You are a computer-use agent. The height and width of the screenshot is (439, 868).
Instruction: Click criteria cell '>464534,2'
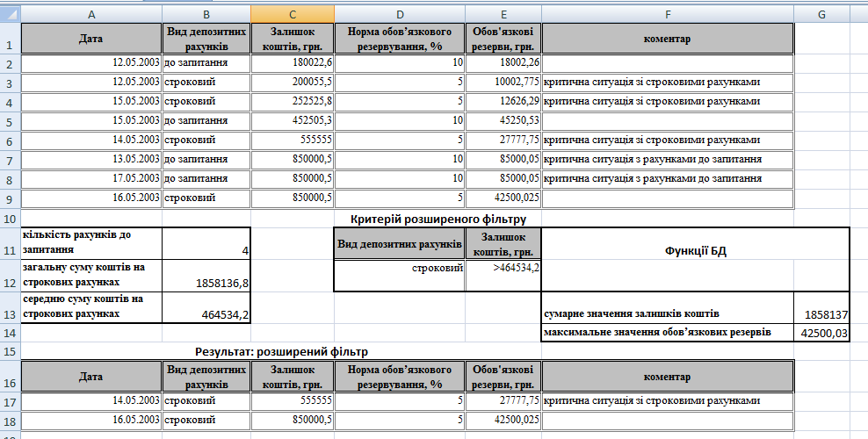[503, 276]
